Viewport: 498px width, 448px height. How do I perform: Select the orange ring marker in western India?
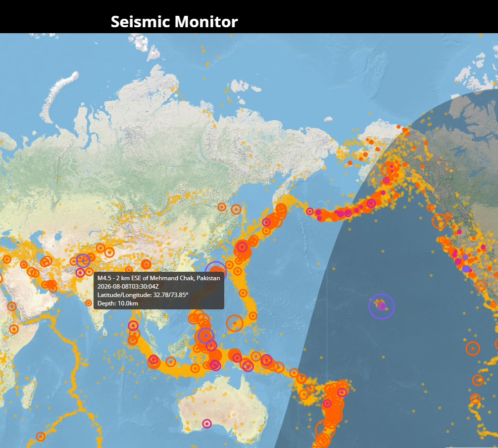(89, 303)
